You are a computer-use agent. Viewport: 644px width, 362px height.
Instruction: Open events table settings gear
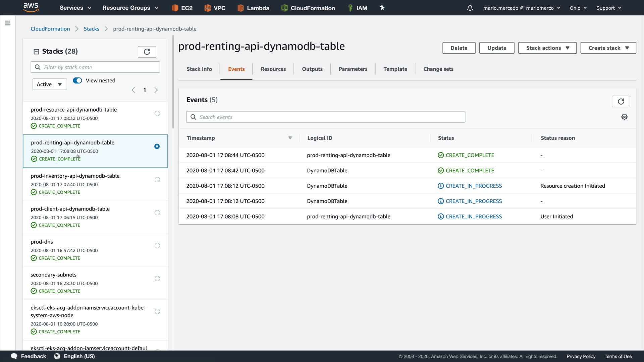[x=624, y=117]
